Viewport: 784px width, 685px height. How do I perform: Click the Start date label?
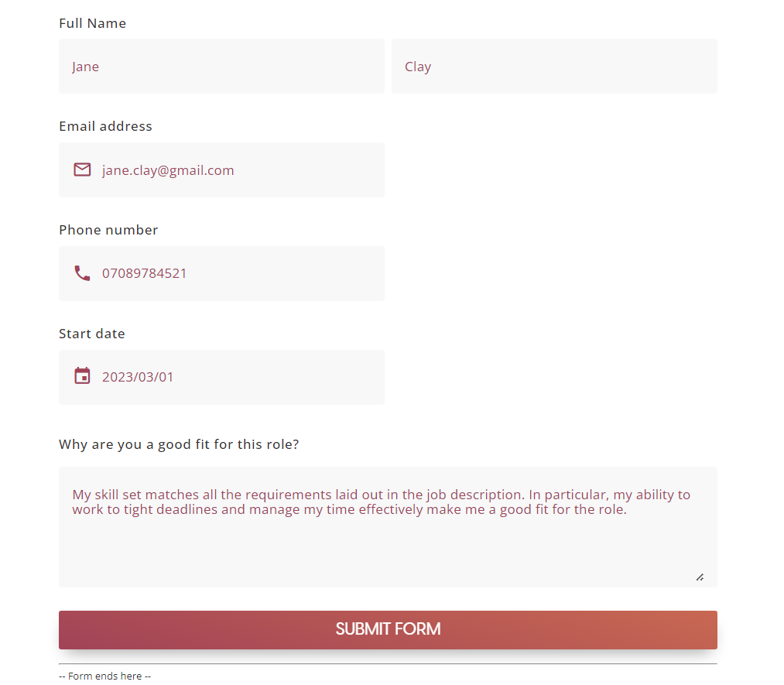(91, 334)
